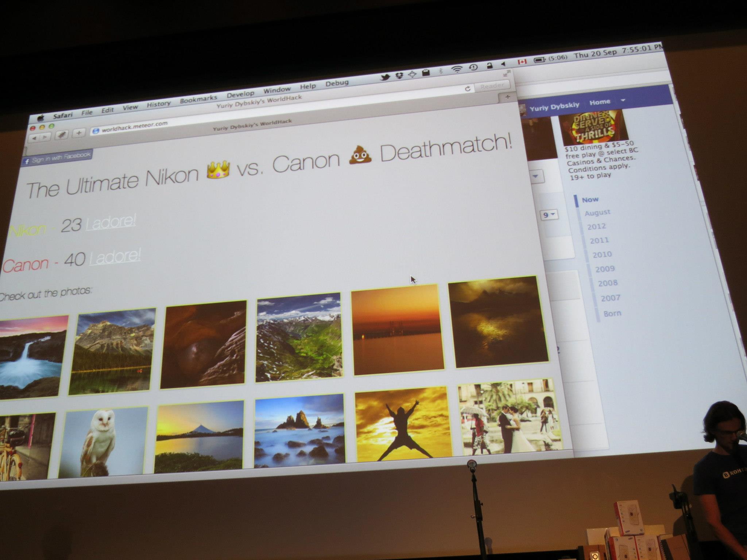Click the volume speaker menu bar icon
This screenshot has height=560, width=747.
coord(504,64)
